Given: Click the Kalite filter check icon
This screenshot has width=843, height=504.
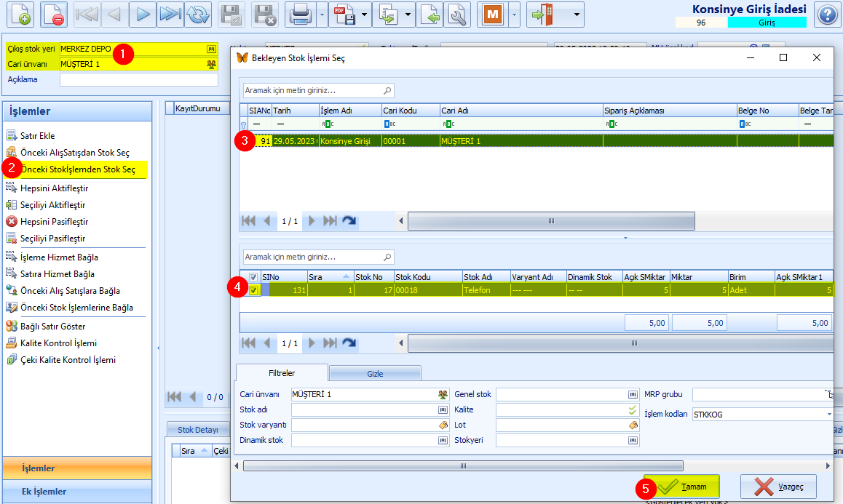Looking at the screenshot, I should (633, 410).
